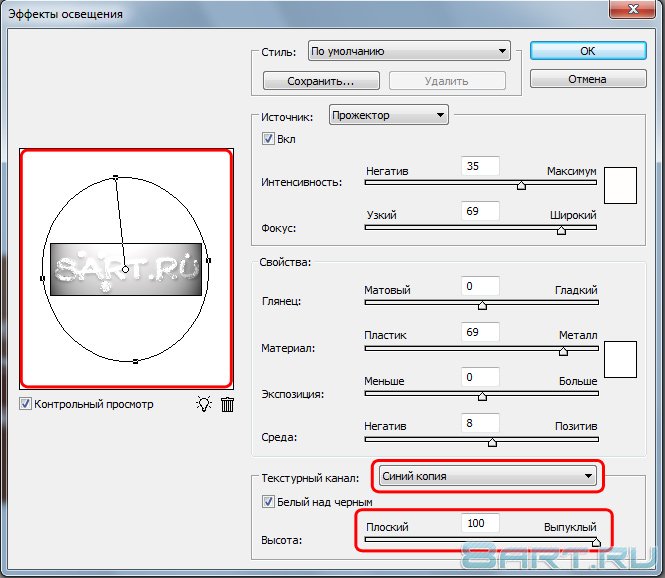Click the Пластик label
This screenshot has height=578, width=665.
(x=385, y=335)
